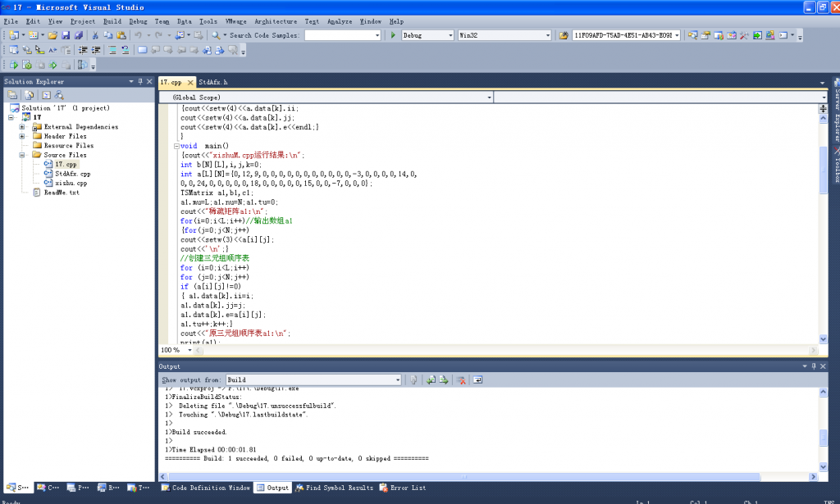Open Find Symbol Results pane
840x504 pixels.
pos(336,487)
